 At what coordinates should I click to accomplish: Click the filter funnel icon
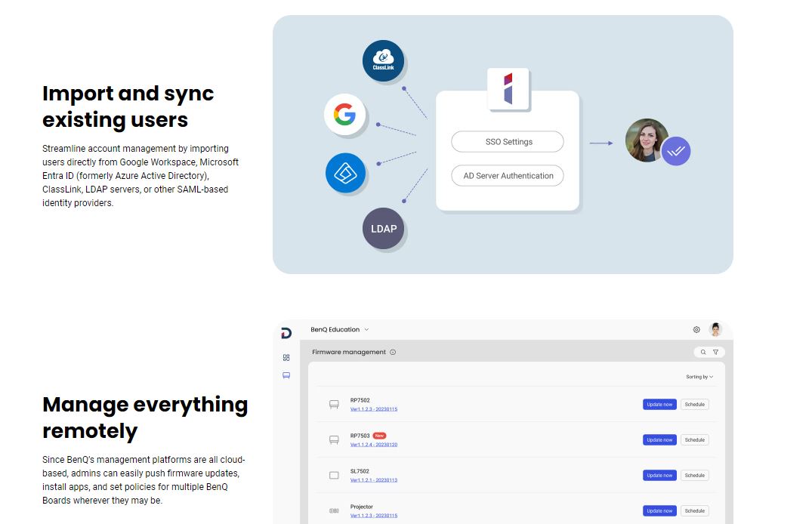click(x=715, y=352)
